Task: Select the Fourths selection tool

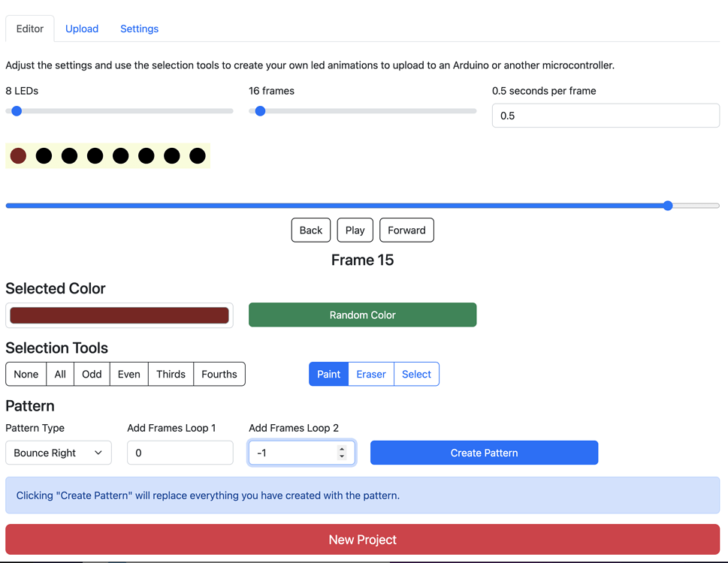Action: pos(219,373)
